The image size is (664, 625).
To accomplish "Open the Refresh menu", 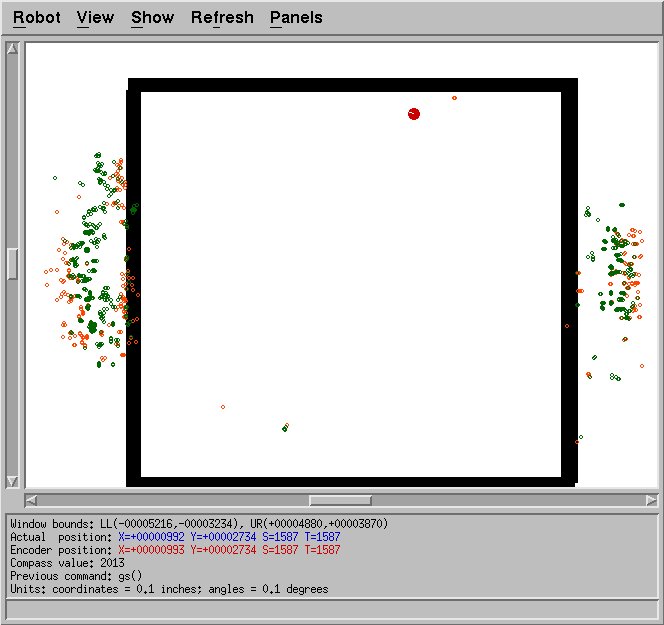I will click(x=222, y=18).
